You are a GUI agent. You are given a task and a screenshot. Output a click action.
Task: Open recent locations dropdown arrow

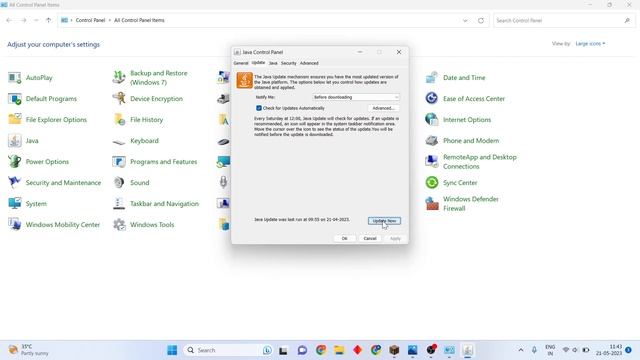coord(36,20)
